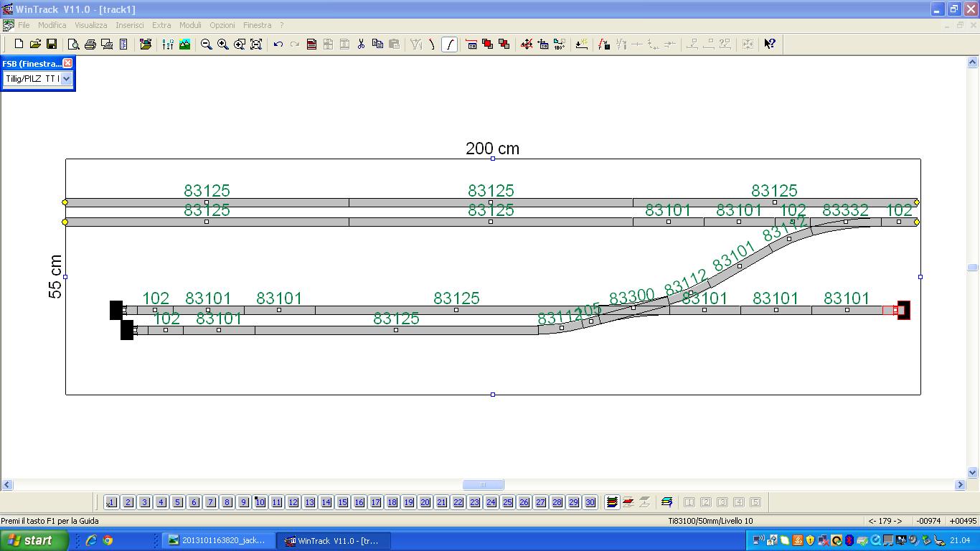This screenshot has width=980, height=551.
Task: Print the track layout
Action: [90, 44]
